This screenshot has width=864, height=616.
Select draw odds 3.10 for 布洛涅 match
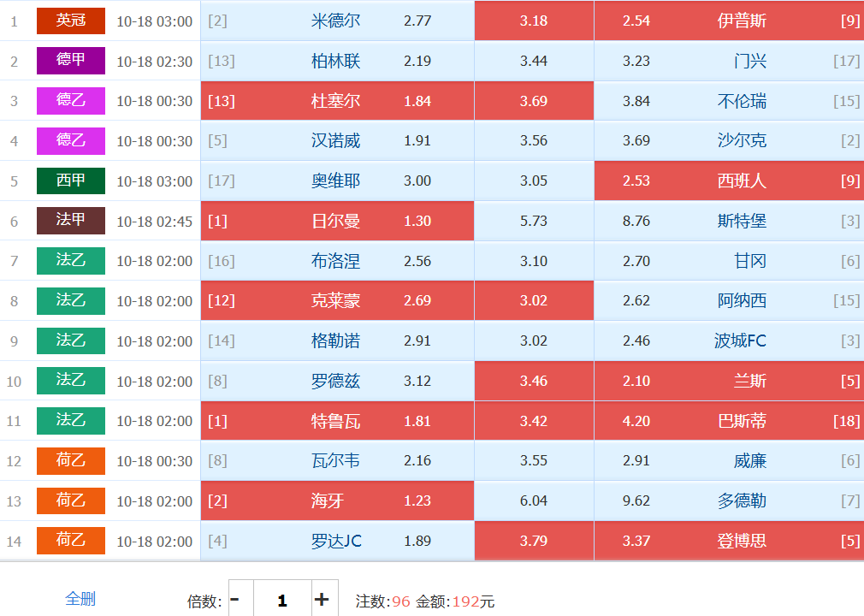tap(534, 261)
